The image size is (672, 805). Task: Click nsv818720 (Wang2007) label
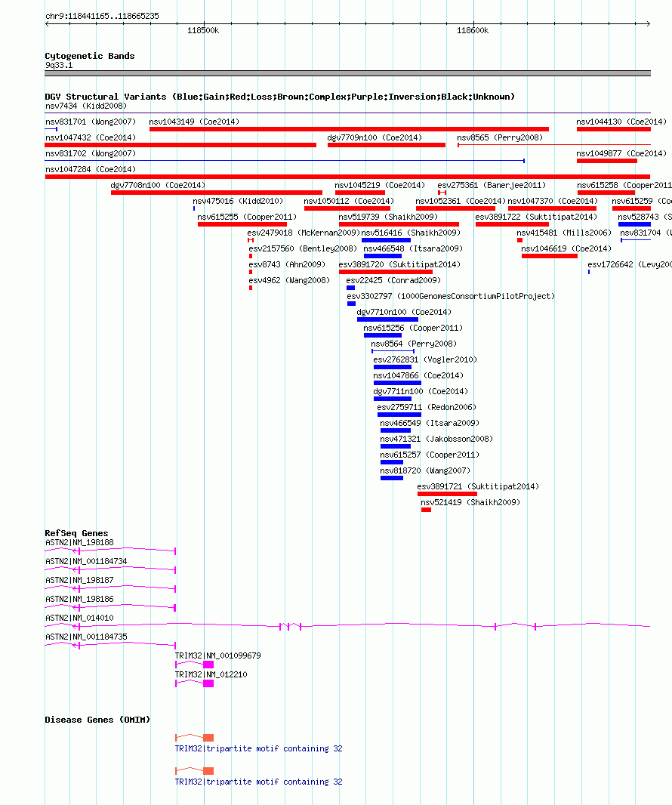coord(425,472)
